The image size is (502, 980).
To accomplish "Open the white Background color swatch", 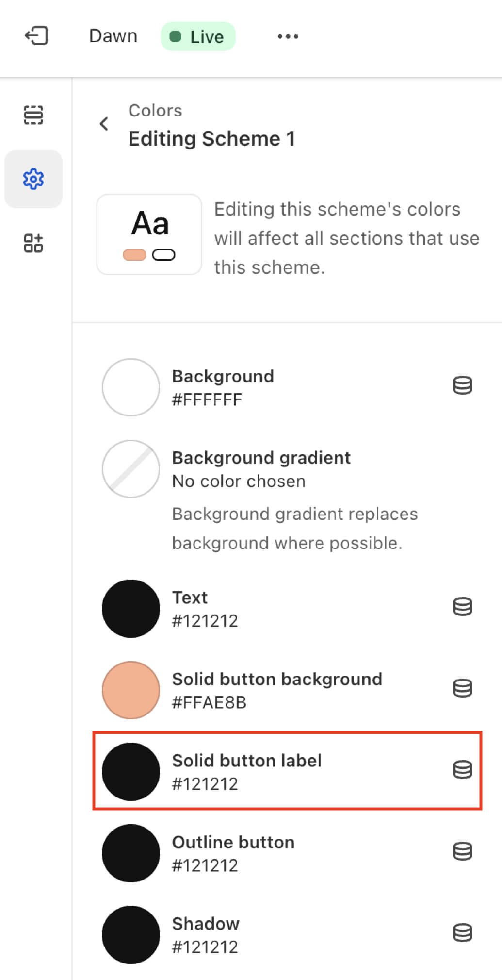I will [131, 387].
